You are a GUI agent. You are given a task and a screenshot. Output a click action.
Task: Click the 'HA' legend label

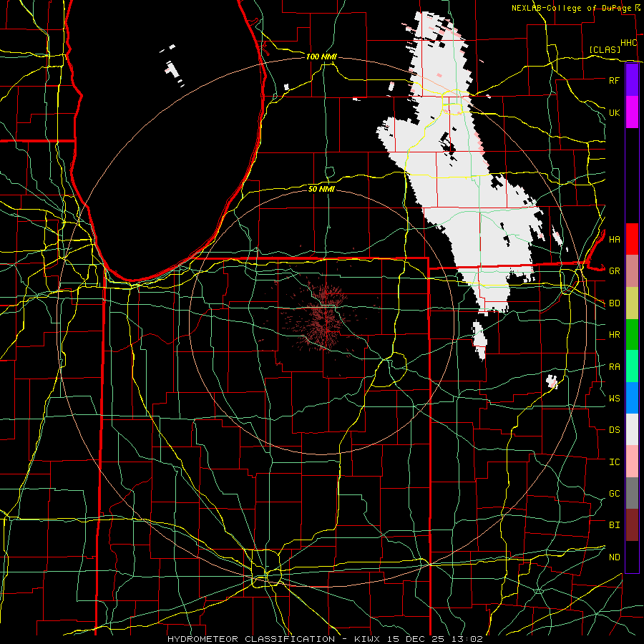coord(615,240)
